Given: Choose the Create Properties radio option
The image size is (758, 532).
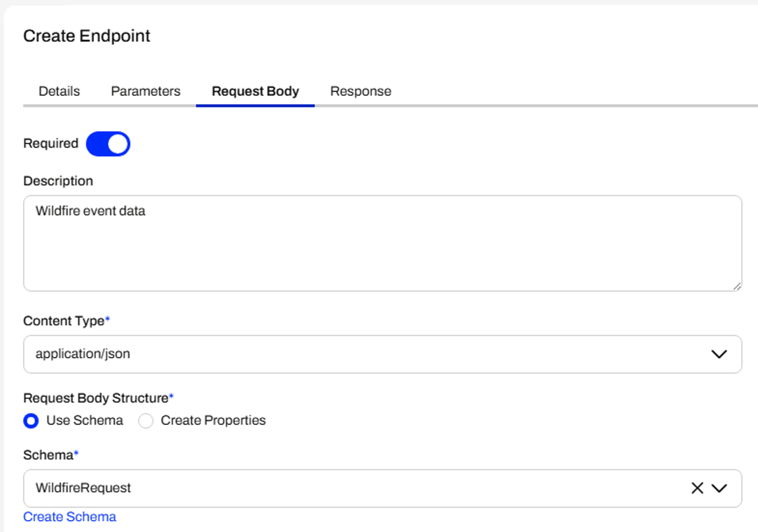Looking at the screenshot, I should click(146, 421).
